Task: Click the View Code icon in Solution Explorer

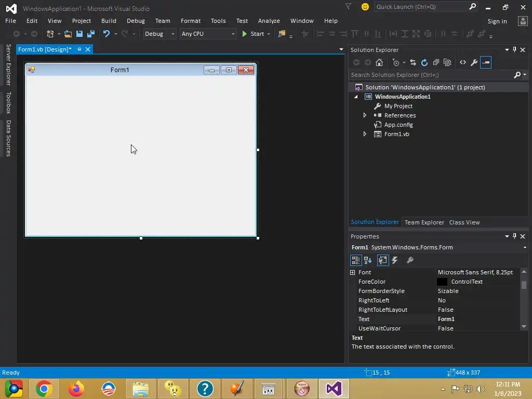Action: tap(463, 62)
